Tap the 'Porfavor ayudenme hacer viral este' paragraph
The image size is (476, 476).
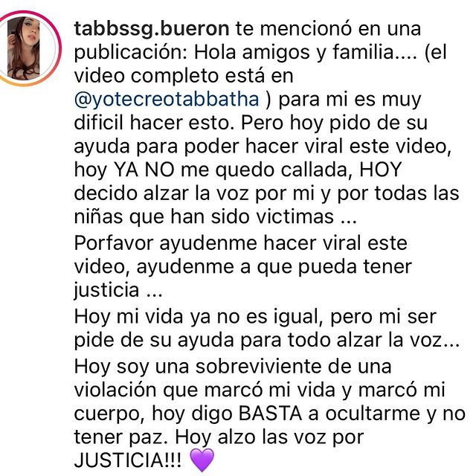click(x=241, y=244)
